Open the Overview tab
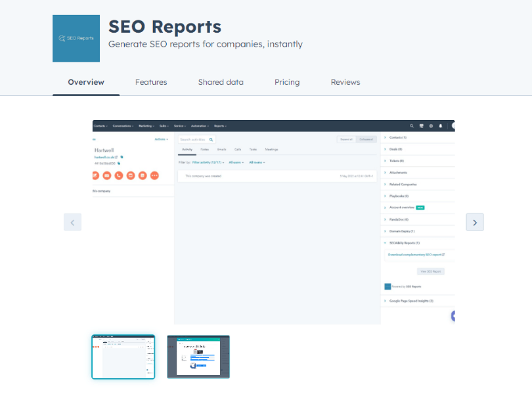 tap(86, 82)
